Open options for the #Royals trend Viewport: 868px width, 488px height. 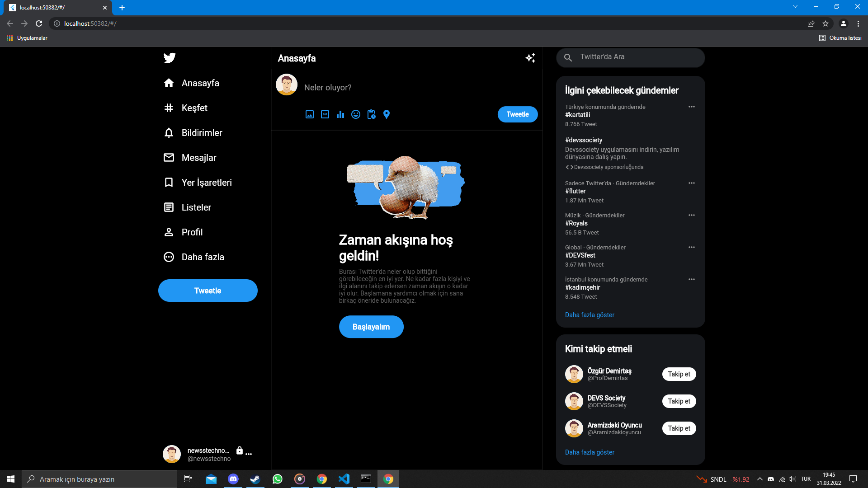(x=692, y=215)
